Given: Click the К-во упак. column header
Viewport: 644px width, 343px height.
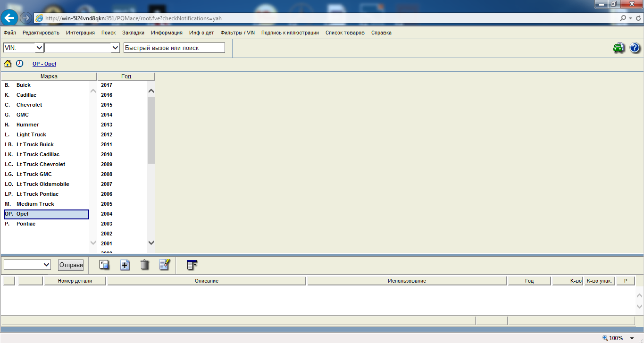Looking at the screenshot, I should (x=599, y=281).
